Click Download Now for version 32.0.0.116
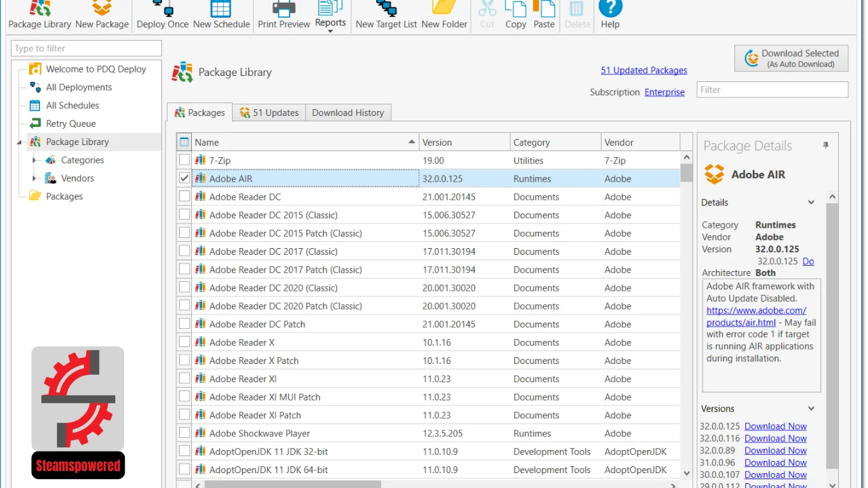Viewport: 868px width, 488px height. coord(775,439)
